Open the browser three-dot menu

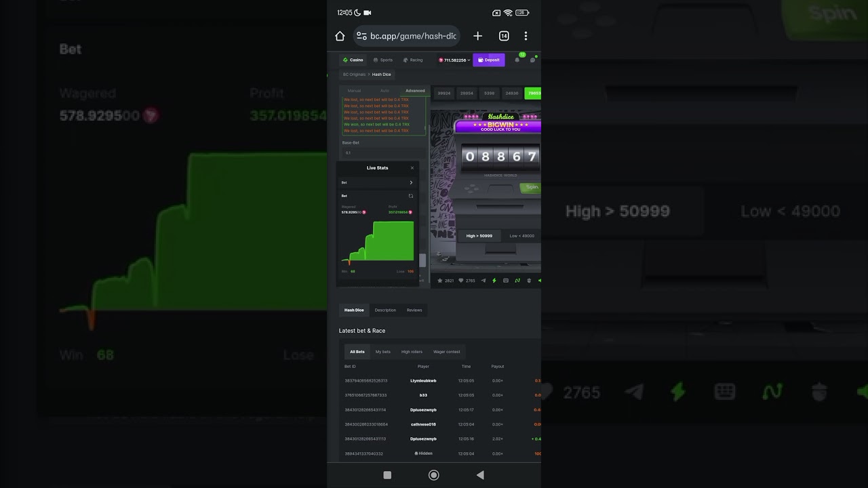[526, 36]
